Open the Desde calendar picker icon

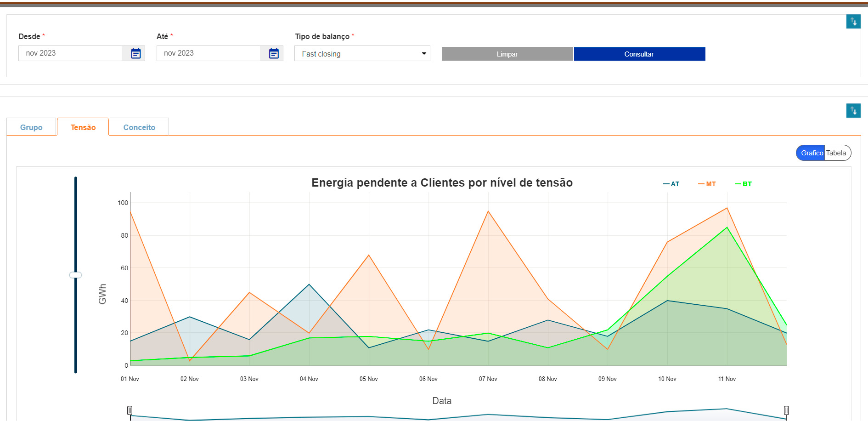(x=135, y=53)
